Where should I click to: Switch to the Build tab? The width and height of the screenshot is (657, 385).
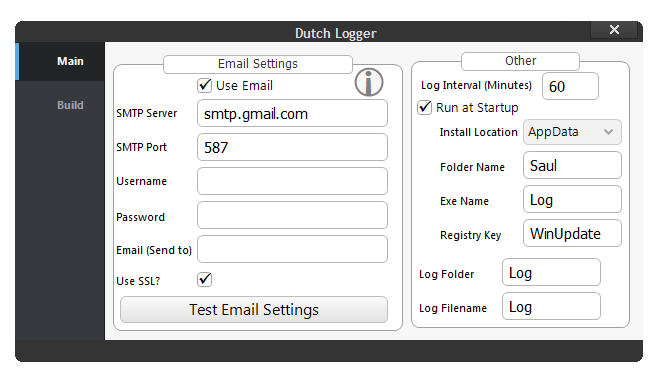pyautogui.click(x=59, y=105)
